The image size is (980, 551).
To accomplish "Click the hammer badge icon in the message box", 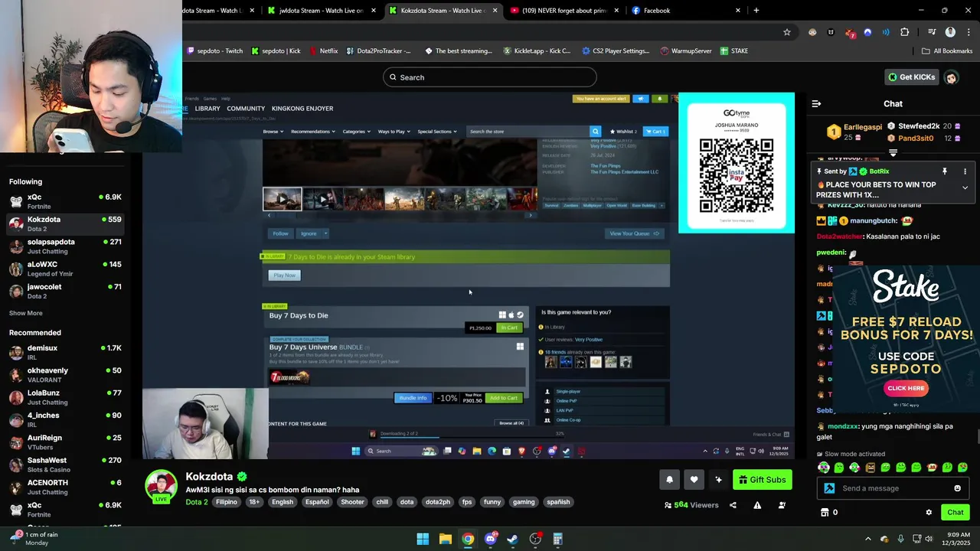I will coord(829,488).
